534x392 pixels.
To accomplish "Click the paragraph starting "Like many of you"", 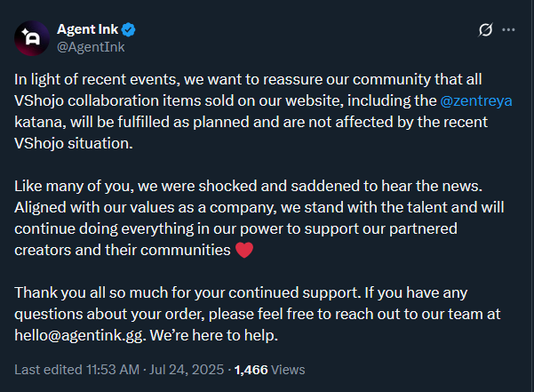I will pyautogui.click(x=259, y=218).
